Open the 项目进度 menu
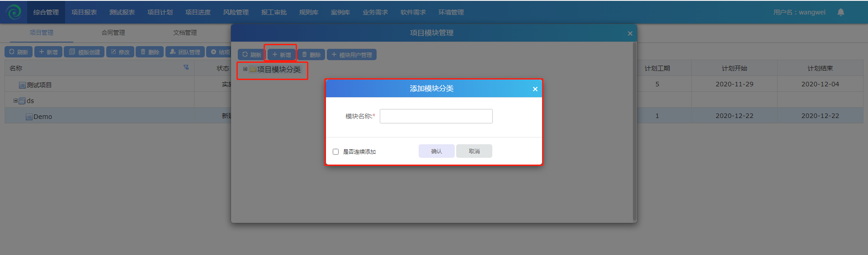868x255 pixels. [x=198, y=12]
